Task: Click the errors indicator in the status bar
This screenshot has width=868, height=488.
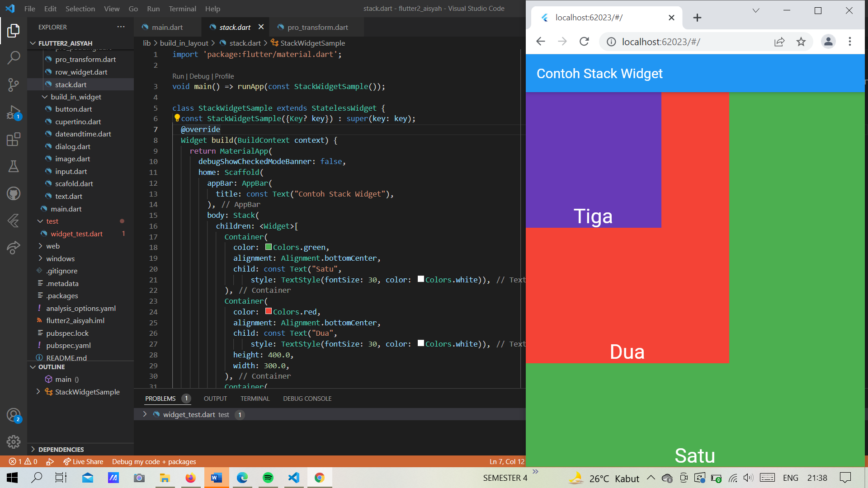Action: [15, 461]
